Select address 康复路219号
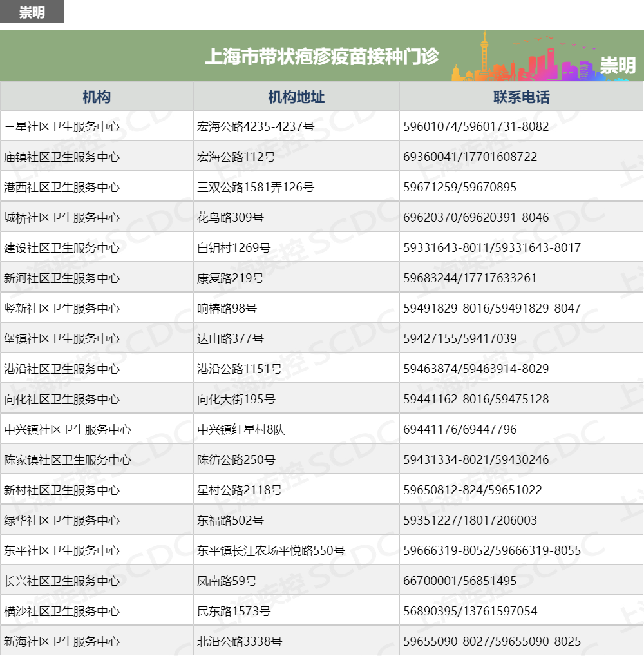Viewport: 644px width, 656px height. [231, 278]
